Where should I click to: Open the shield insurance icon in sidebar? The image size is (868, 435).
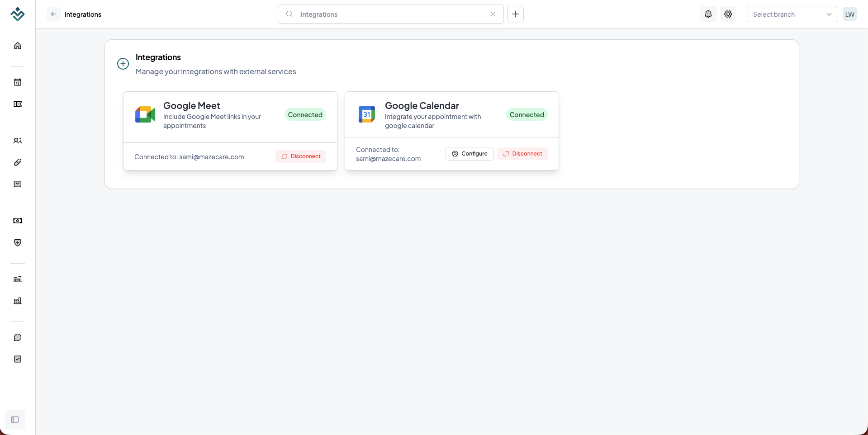(x=18, y=243)
